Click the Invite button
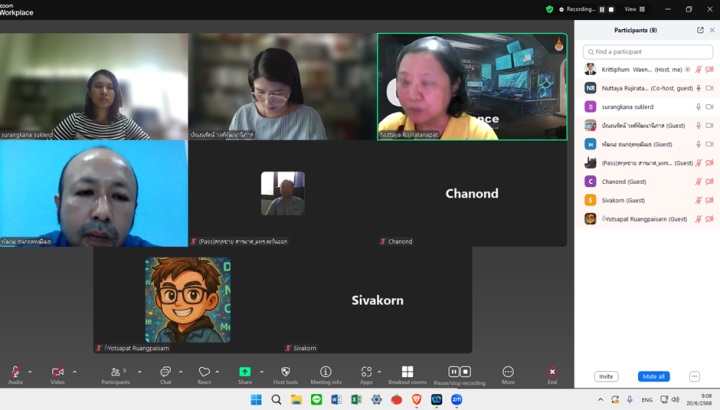Screen dimensions: 720x410 click(606, 376)
